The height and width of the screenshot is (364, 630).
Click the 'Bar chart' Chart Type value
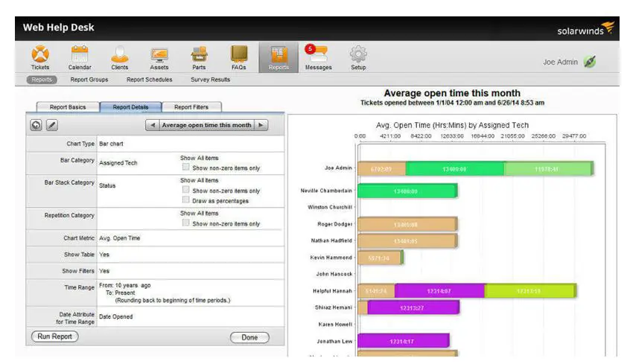click(x=111, y=144)
